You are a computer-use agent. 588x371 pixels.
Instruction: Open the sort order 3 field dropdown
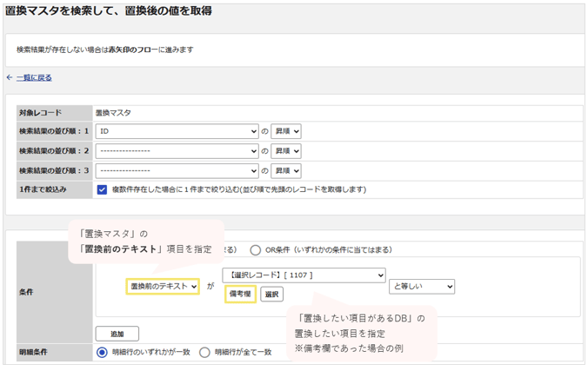pos(177,171)
